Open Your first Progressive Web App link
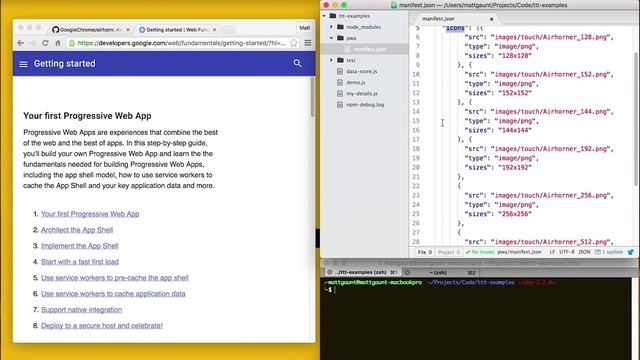The height and width of the screenshot is (360, 640). pos(90,214)
